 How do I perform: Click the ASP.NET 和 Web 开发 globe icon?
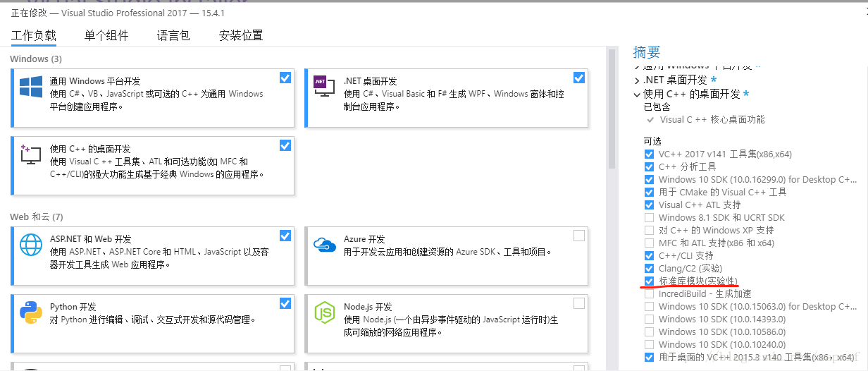pos(31,244)
